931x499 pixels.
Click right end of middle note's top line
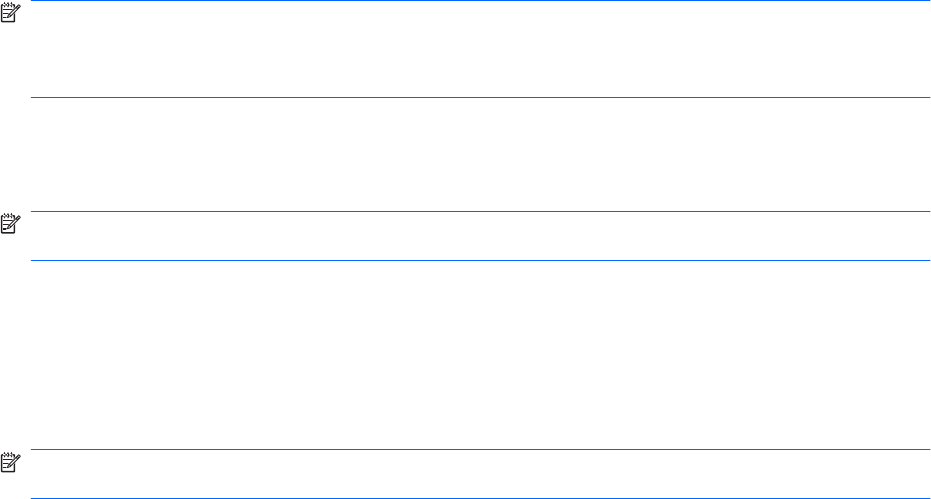(928, 211)
